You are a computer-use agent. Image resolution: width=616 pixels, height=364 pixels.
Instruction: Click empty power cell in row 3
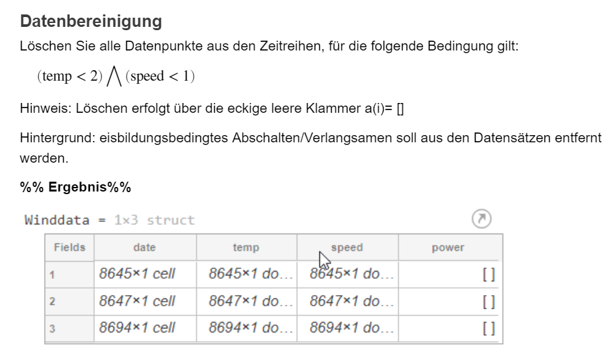point(449,328)
